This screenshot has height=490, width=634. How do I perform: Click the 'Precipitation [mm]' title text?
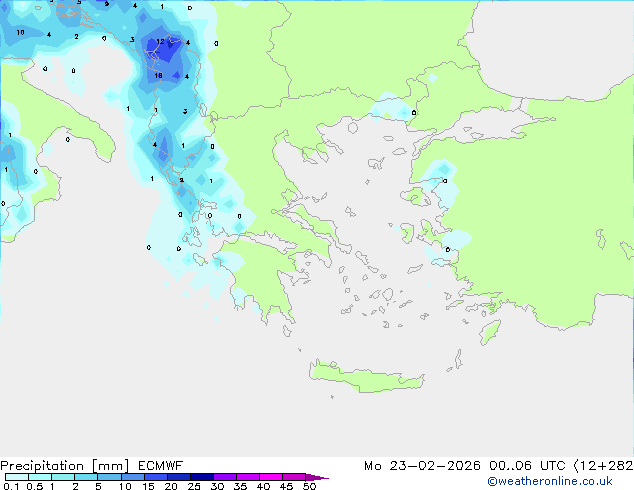click(x=65, y=466)
